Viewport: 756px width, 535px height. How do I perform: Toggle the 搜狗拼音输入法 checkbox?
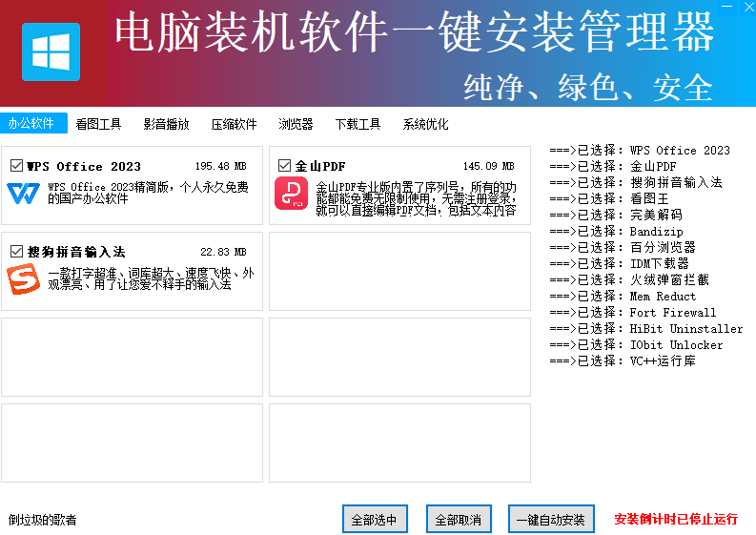(16, 252)
